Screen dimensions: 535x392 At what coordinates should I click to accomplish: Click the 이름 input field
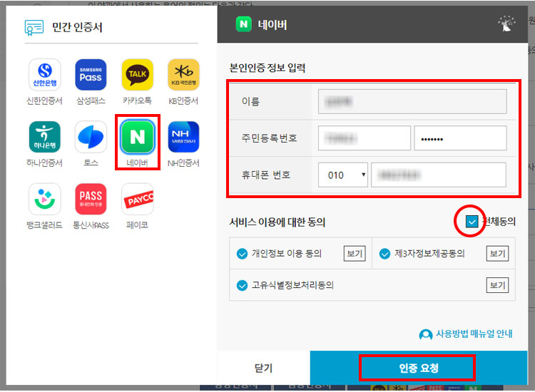[x=412, y=102]
